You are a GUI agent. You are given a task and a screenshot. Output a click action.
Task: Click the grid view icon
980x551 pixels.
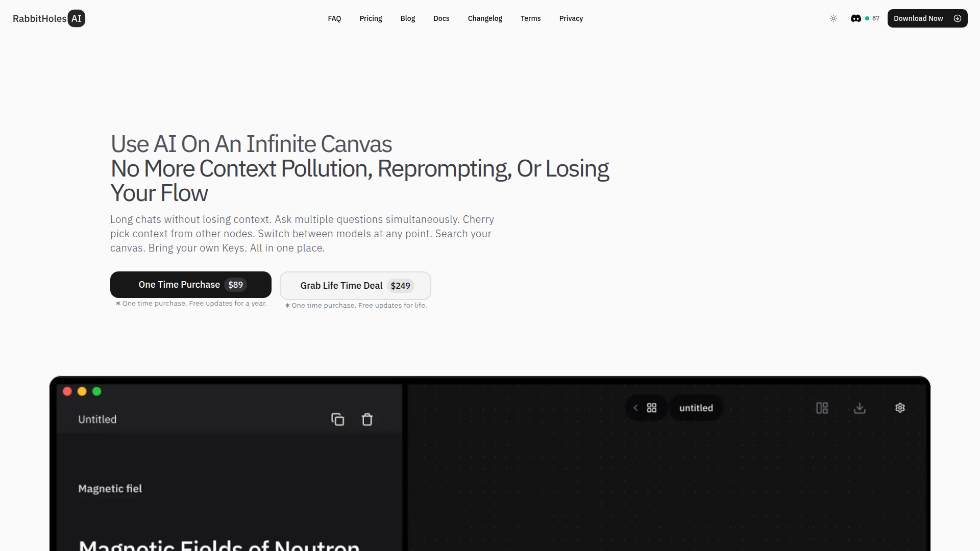tap(652, 408)
